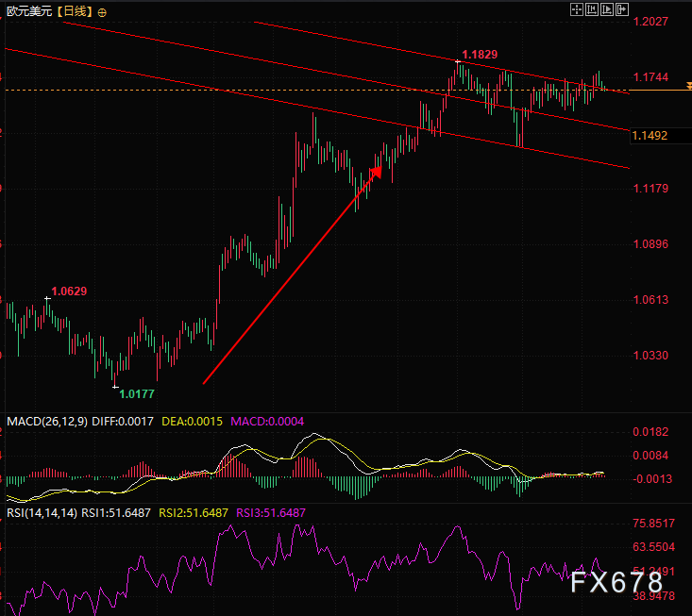692x616 pixels.
Task: Open the RSI(14,14,14) indicator parameters label
Action: click(x=41, y=512)
